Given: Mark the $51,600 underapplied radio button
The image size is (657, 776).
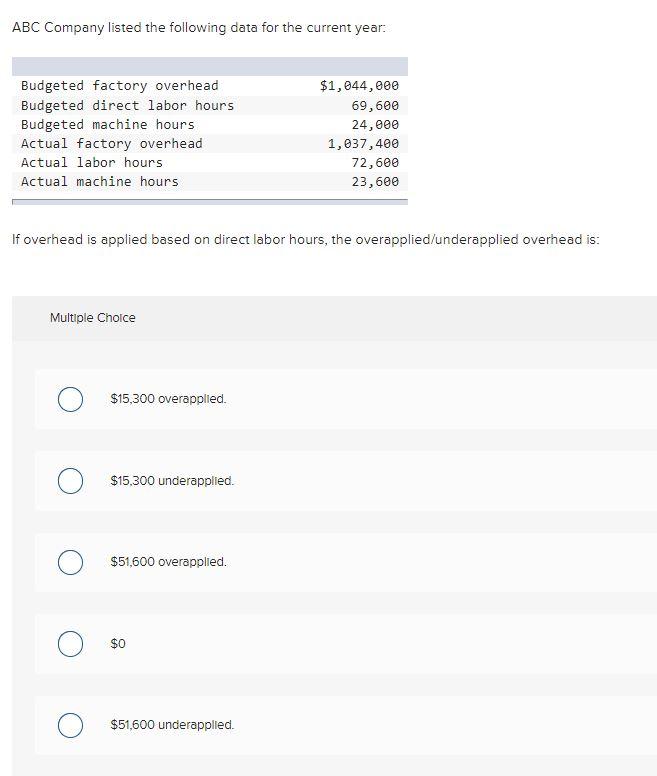Looking at the screenshot, I should pyautogui.click(x=70, y=725).
